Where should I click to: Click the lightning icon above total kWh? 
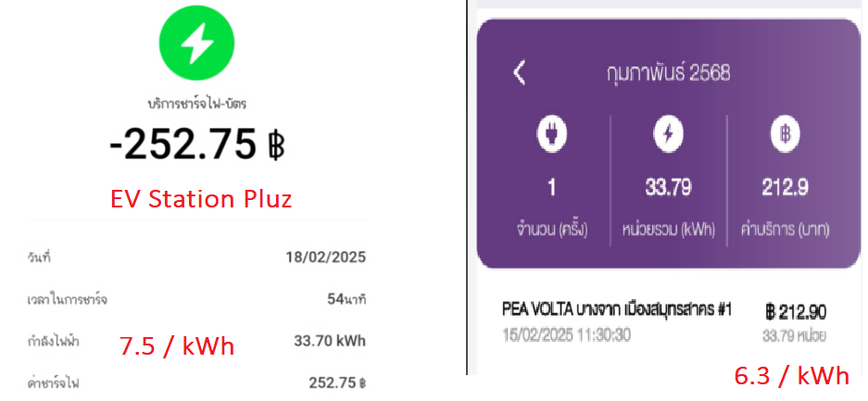pyautogui.click(x=668, y=135)
